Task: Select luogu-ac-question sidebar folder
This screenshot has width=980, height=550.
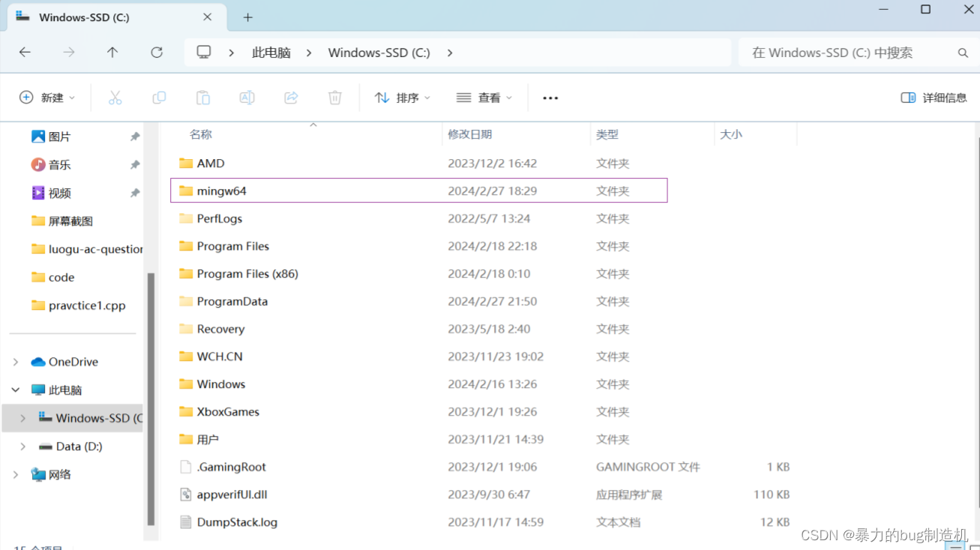Action: pyautogui.click(x=86, y=249)
